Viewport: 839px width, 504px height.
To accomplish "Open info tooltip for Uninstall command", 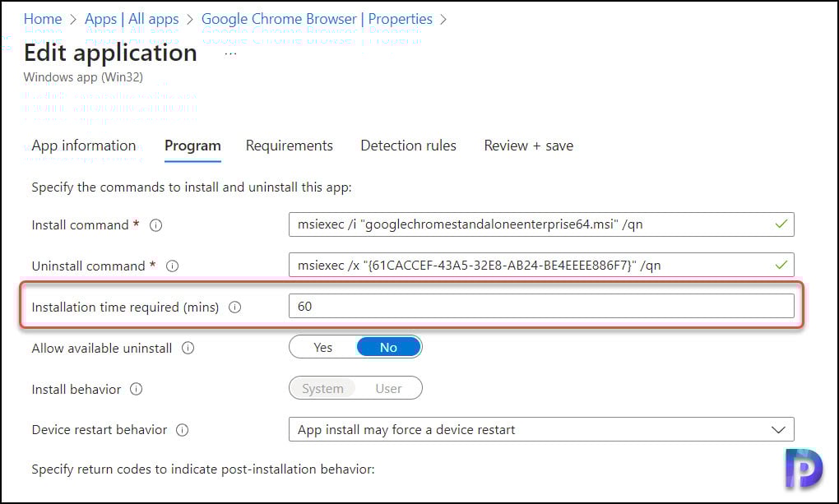I will [x=172, y=266].
